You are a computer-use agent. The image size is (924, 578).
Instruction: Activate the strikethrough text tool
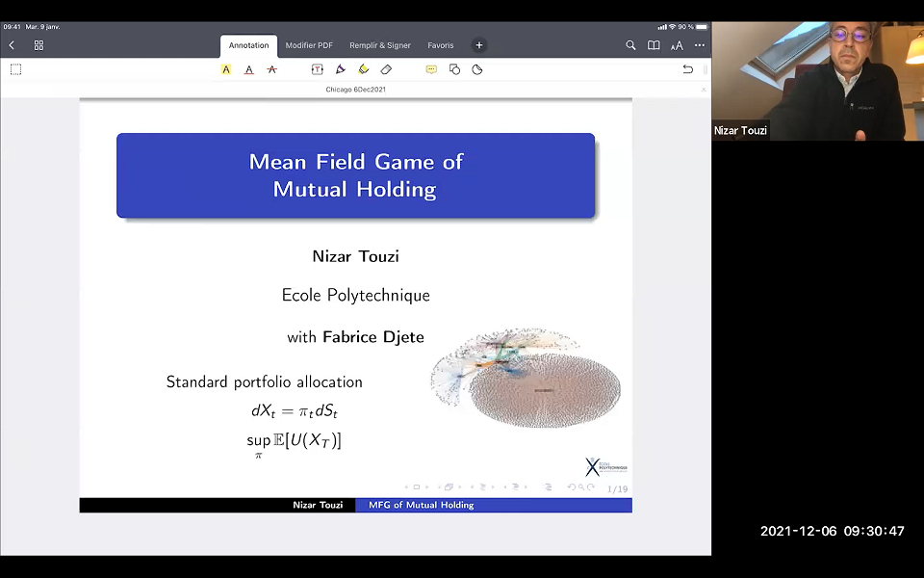click(272, 68)
